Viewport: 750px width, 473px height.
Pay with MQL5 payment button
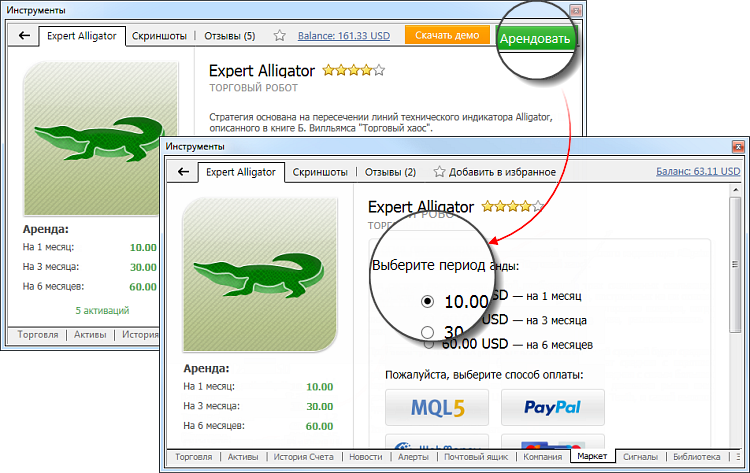coord(437,407)
